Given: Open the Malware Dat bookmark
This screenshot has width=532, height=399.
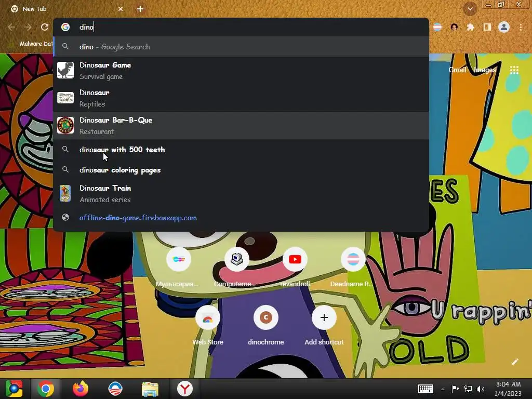Looking at the screenshot, I should click(36, 44).
